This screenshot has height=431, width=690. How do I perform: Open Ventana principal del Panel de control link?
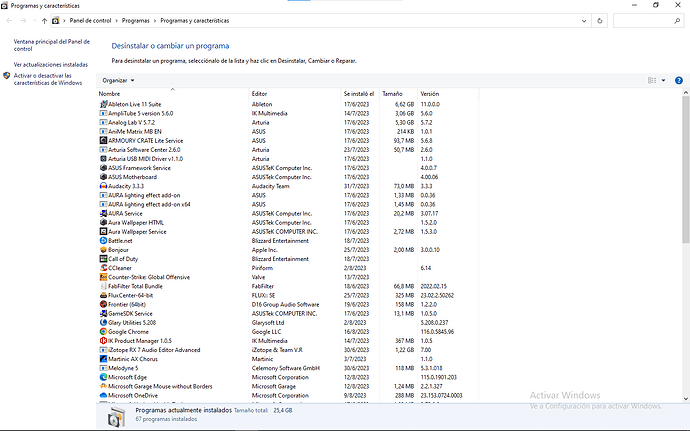(x=51, y=45)
